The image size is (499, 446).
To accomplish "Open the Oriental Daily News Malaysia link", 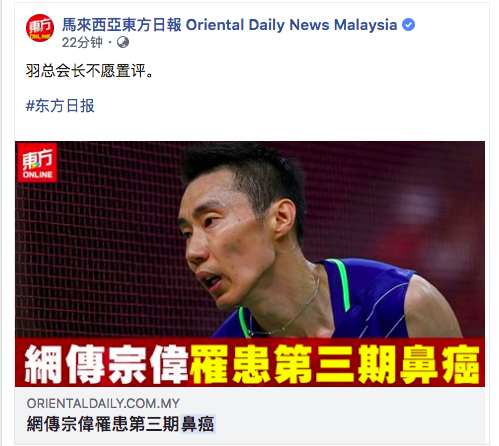I will pos(291,25).
